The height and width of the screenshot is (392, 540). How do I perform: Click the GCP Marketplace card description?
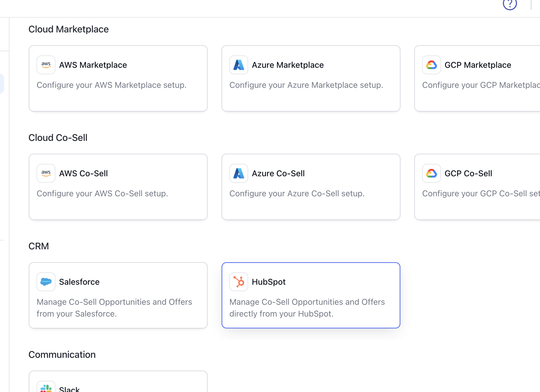(481, 85)
